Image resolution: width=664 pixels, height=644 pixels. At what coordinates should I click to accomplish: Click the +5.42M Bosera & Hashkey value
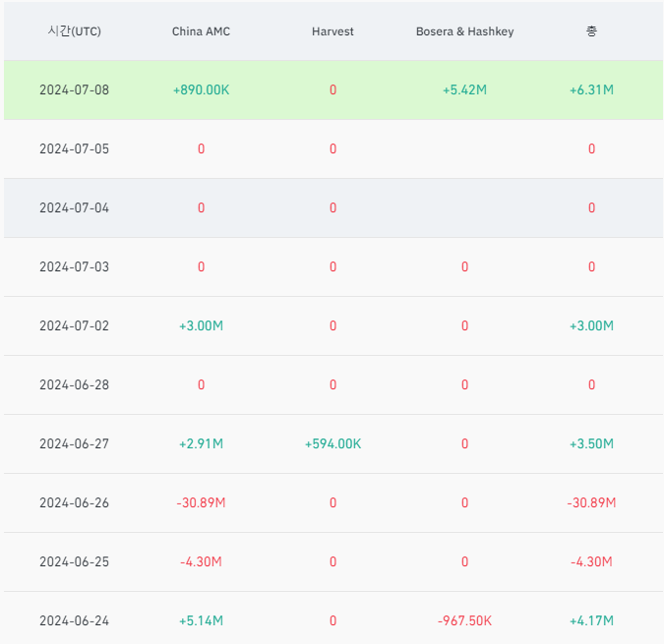coord(465,90)
